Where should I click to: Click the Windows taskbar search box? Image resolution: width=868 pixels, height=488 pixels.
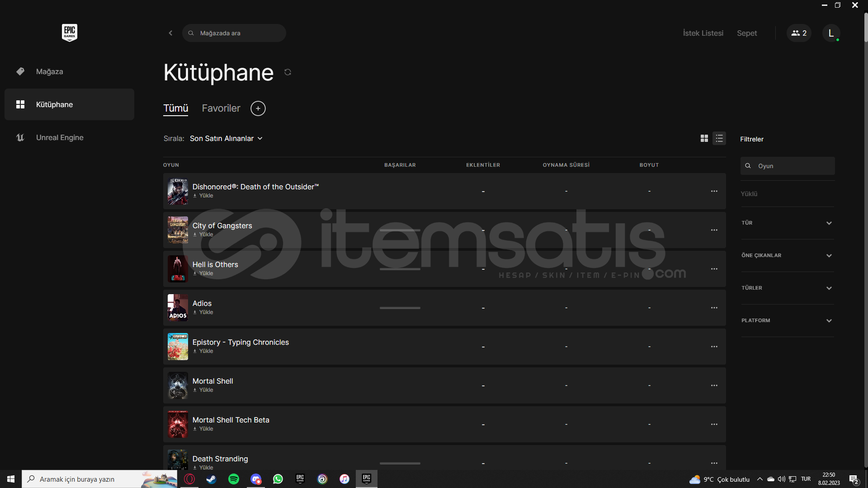point(99,479)
